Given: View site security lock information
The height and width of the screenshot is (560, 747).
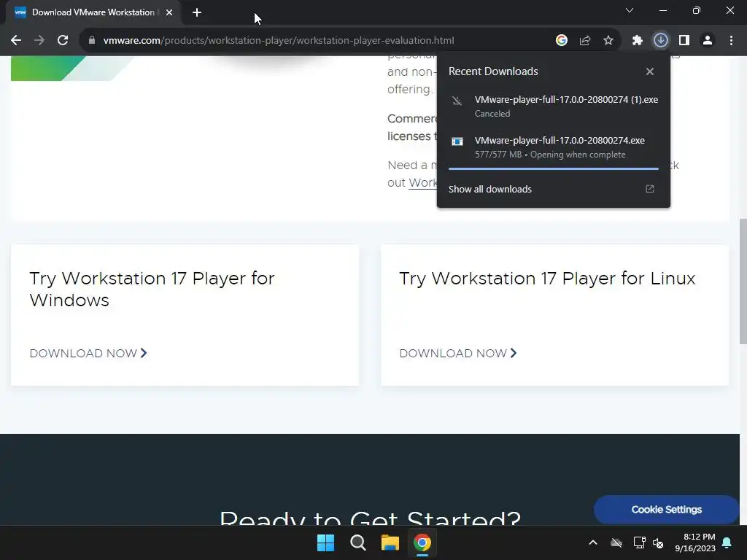Looking at the screenshot, I should point(92,41).
